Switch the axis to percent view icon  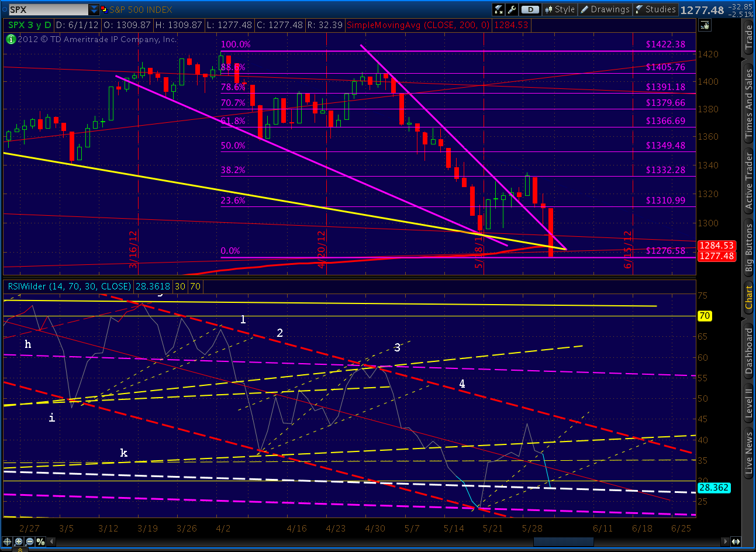[x=40, y=542]
